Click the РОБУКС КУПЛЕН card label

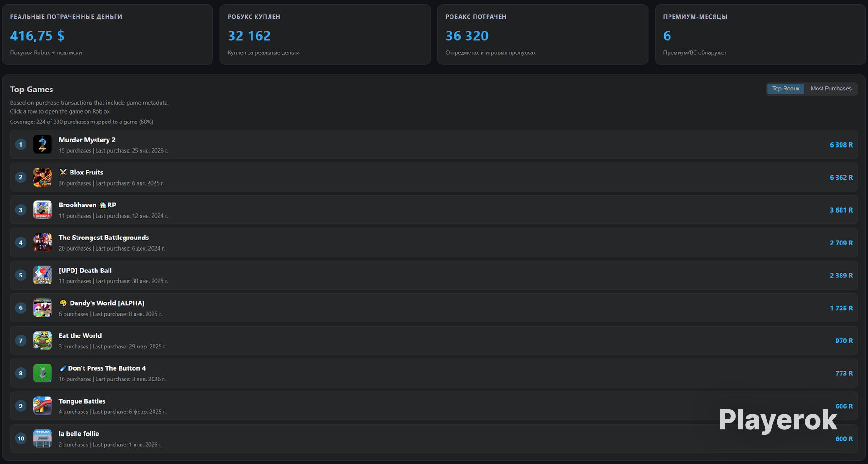click(x=254, y=17)
